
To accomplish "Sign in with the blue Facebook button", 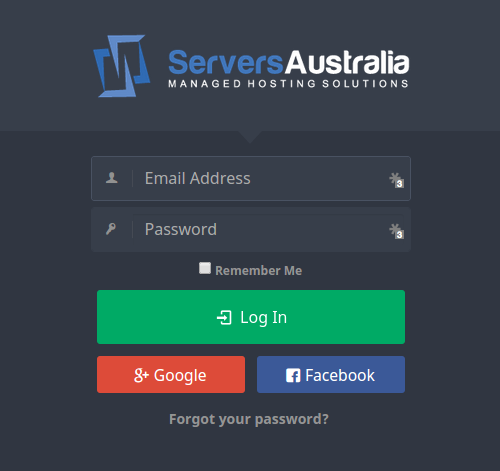I will (x=331, y=375).
